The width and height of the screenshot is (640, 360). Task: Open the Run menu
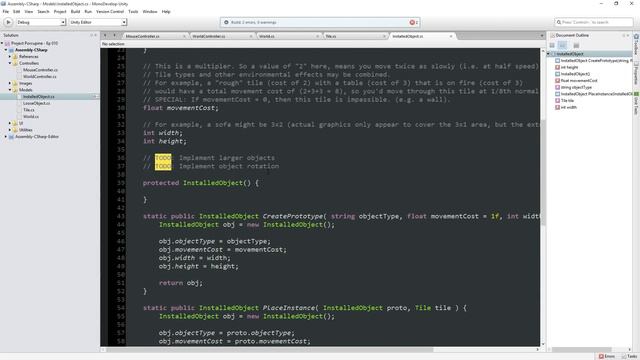[x=88, y=11]
